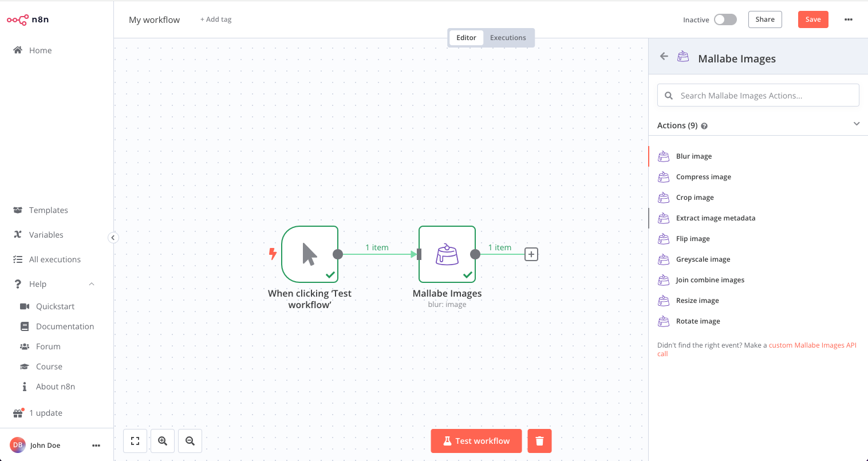Collapse the Actions (9) section
The height and width of the screenshot is (461, 868).
pyautogui.click(x=857, y=124)
